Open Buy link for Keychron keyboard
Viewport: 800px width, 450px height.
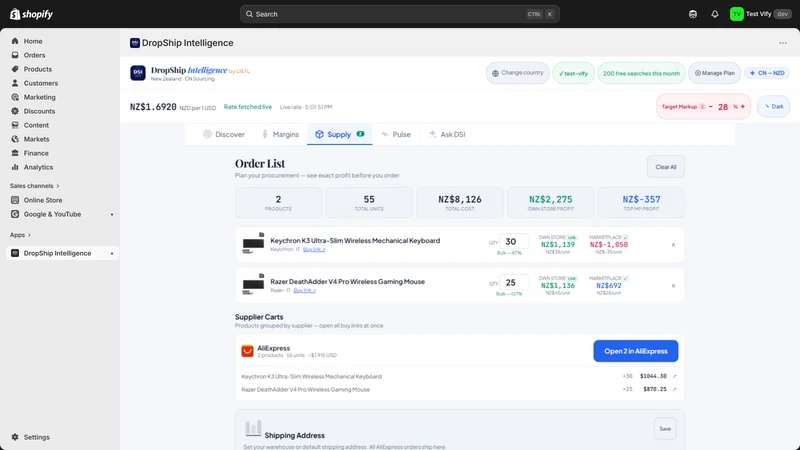click(314, 249)
